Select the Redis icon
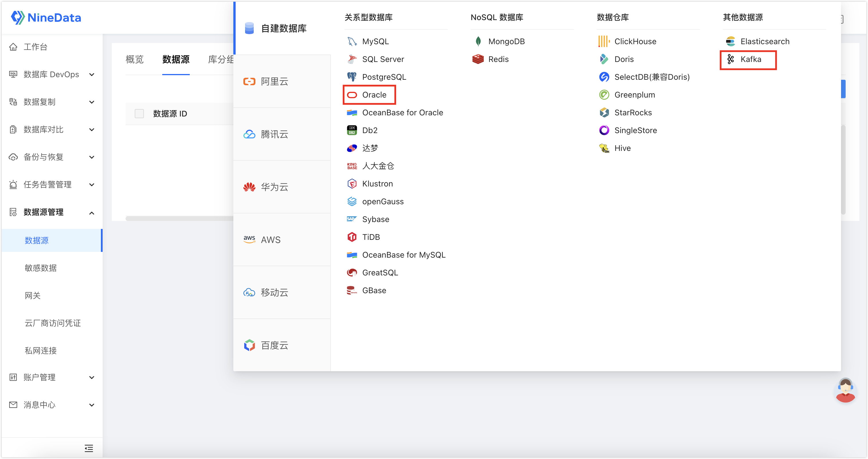Screen dimensions: 868x459 tap(478, 59)
